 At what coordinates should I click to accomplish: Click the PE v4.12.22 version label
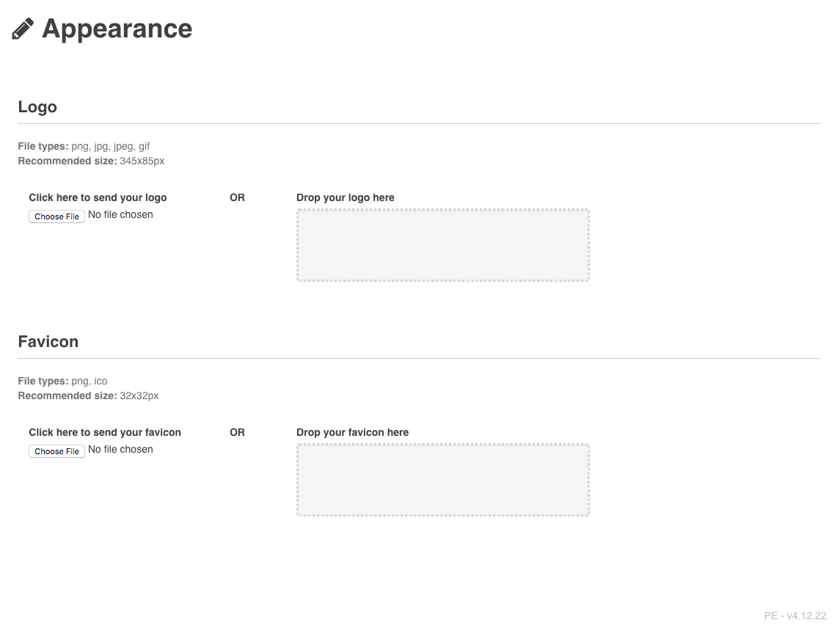click(795, 616)
